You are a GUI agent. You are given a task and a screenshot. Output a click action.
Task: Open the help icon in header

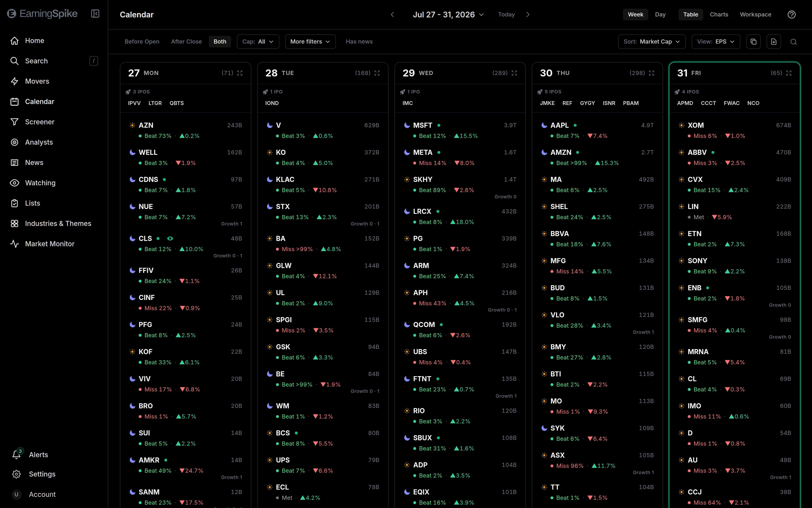pyautogui.click(x=791, y=15)
